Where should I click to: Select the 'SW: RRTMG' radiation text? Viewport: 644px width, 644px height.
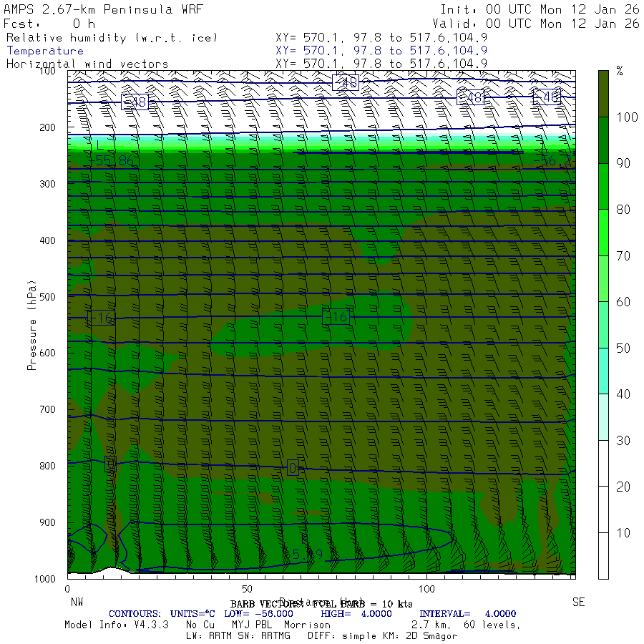pyautogui.click(x=264, y=636)
